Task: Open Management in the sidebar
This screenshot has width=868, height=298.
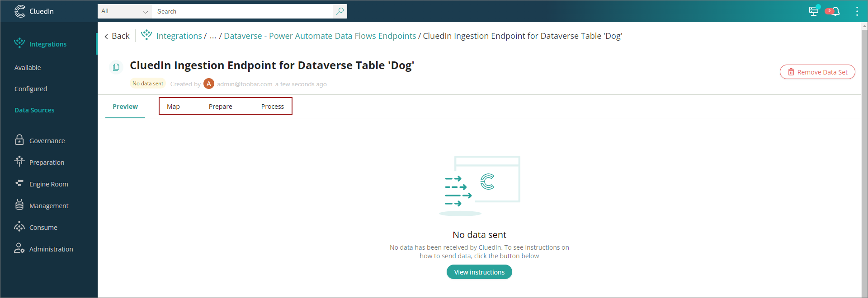Action: pyautogui.click(x=49, y=206)
